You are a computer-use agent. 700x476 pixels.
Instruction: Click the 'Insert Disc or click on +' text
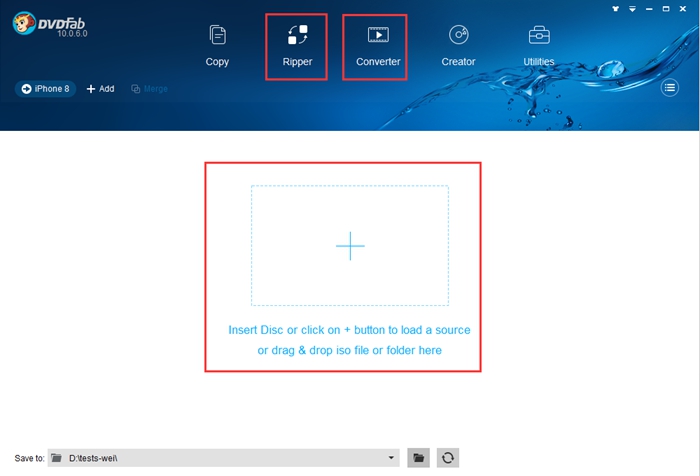pos(349,330)
